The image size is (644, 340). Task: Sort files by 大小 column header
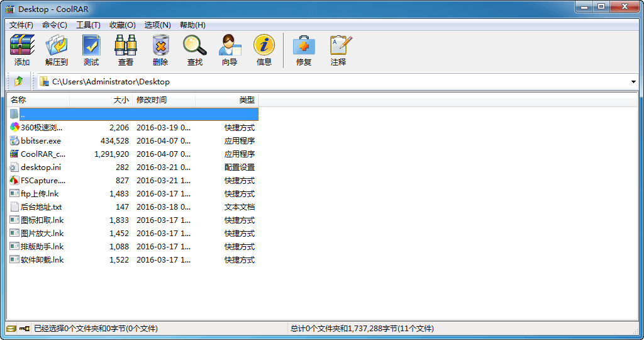pyautogui.click(x=101, y=100)
